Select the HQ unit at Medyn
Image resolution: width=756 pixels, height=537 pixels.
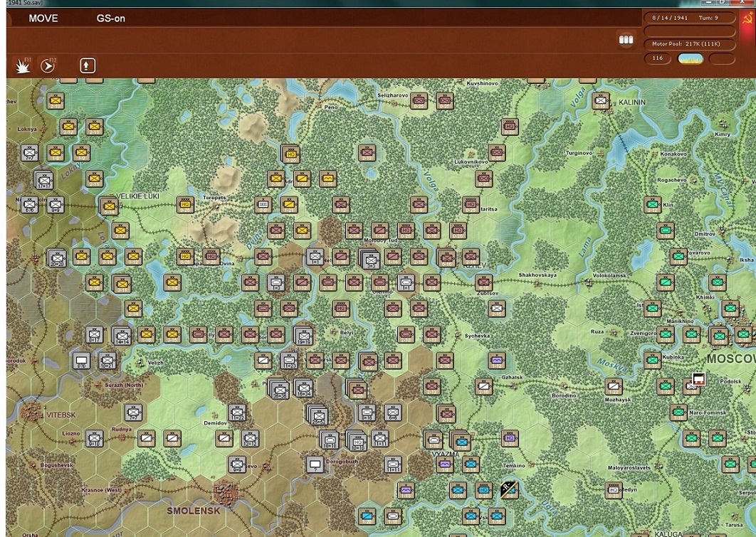(614, 490)
